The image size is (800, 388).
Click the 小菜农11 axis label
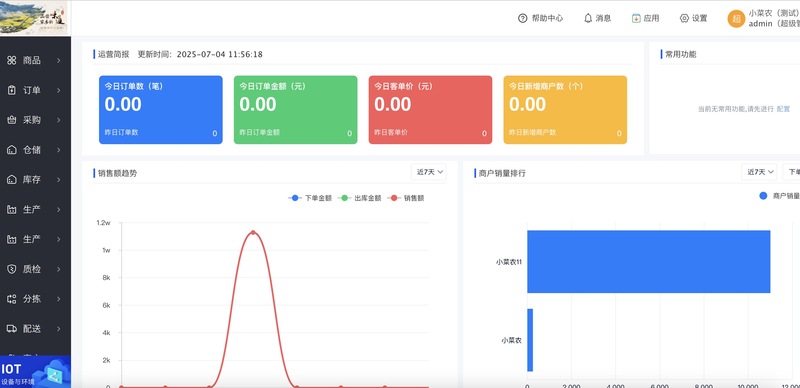point(508,262)
